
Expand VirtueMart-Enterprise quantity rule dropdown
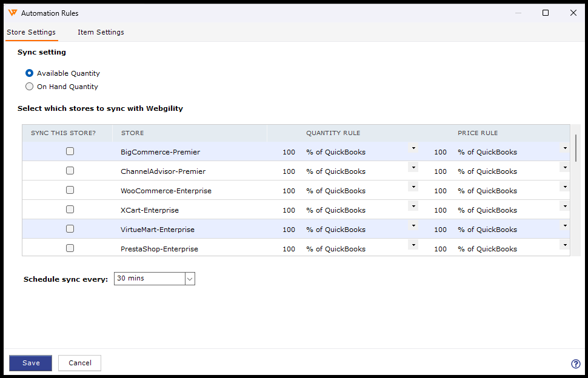coord(413,226)
